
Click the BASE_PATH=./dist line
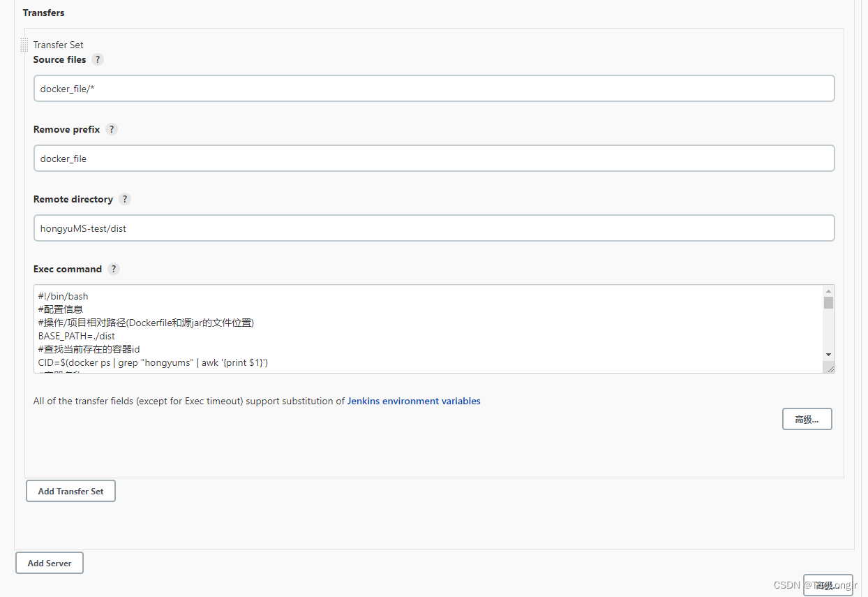pos(77,336)
